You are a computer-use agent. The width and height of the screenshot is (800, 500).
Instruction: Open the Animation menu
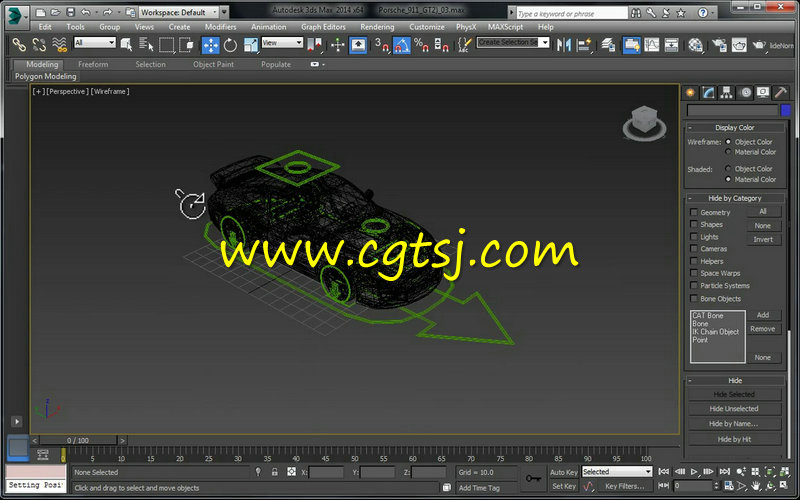click(x=268, y=27)
